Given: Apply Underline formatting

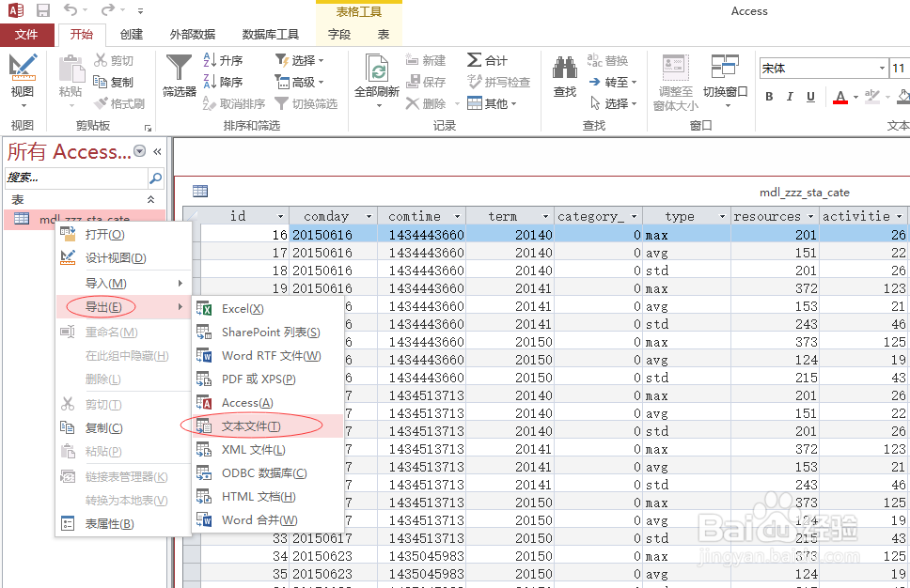Looking at the screenshot, I should [810, 97].
